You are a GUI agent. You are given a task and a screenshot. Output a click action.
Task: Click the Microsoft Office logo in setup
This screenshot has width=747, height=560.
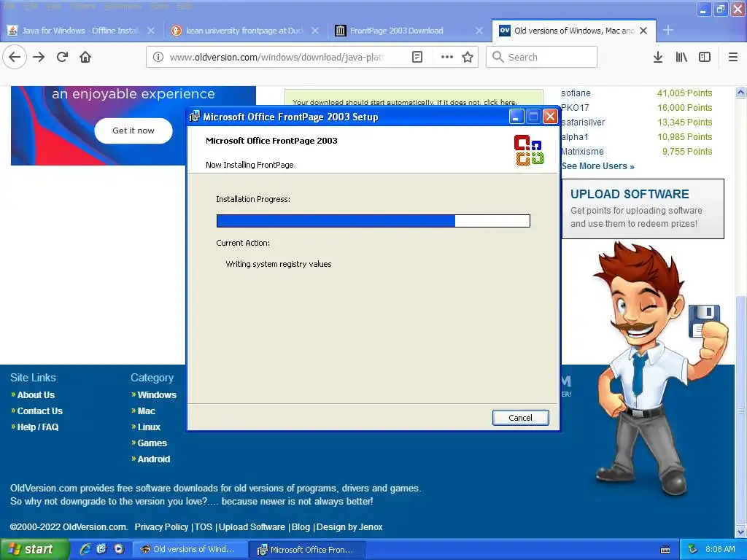[x=529, y=150]
